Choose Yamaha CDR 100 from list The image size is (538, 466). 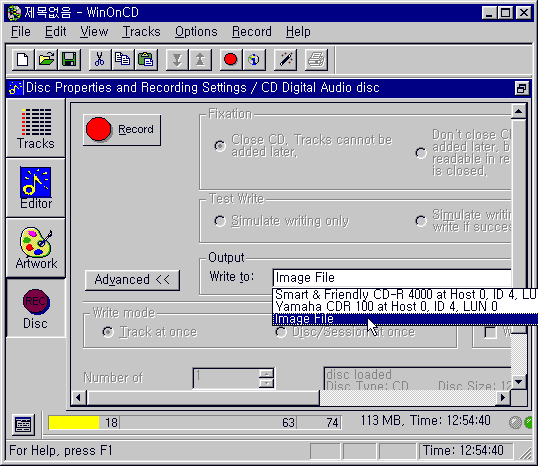pyautogui.click(x=405, y=306)
